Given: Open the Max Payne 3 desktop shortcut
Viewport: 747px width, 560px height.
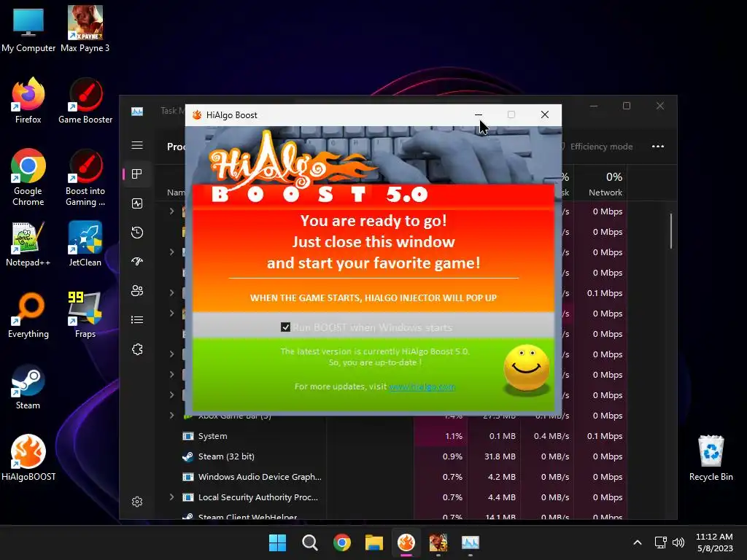Looking at the screenshot, I should click(x=85, y=28).
